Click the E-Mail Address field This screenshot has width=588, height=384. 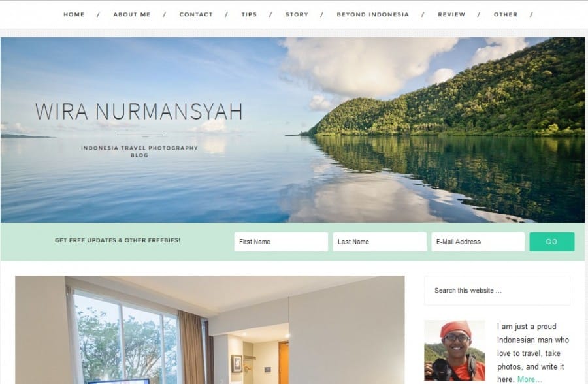[x=478, y=242]
